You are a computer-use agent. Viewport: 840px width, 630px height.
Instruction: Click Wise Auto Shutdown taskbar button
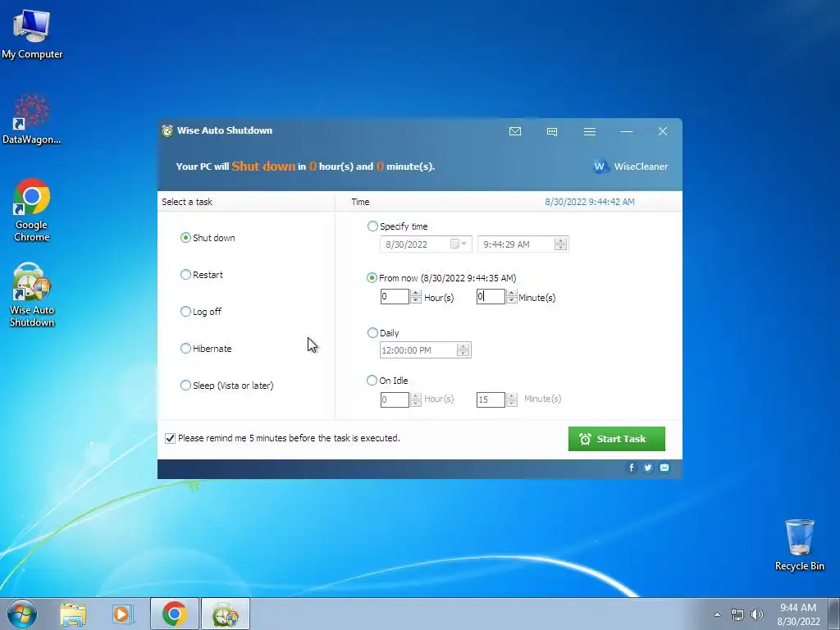pos(225,614)
